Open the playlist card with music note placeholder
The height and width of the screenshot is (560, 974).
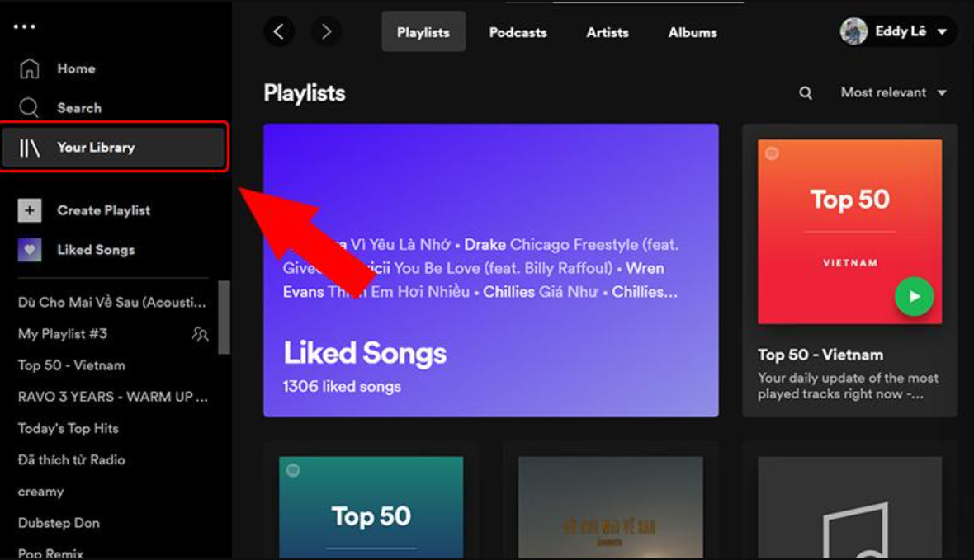pyautogui.click(x=849, y=508)
